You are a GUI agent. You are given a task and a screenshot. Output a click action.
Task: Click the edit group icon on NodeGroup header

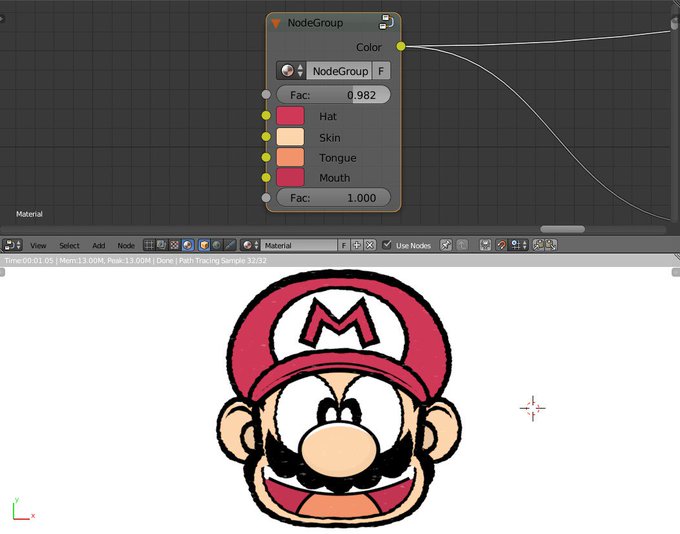tap(386, 23)
